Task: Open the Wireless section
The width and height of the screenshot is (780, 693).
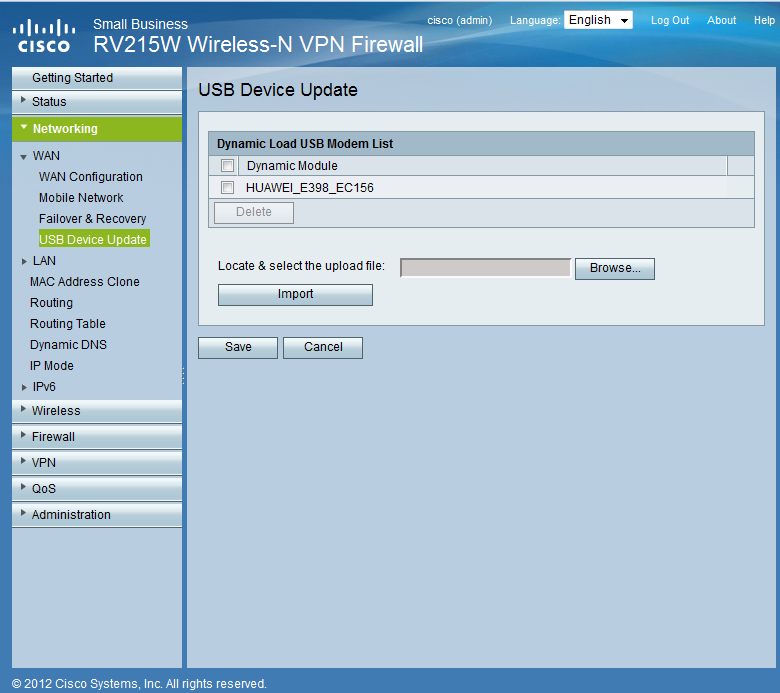Action: point(55,411)
